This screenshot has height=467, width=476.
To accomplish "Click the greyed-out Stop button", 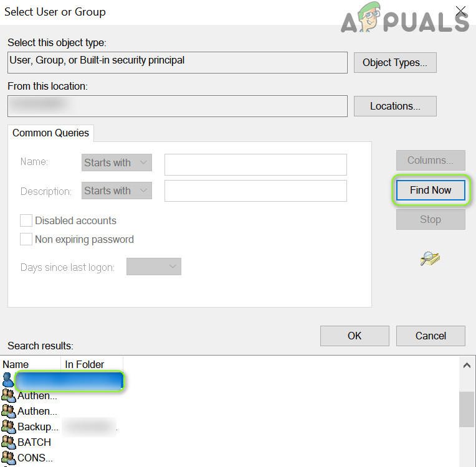I will (x=431, y=219).
